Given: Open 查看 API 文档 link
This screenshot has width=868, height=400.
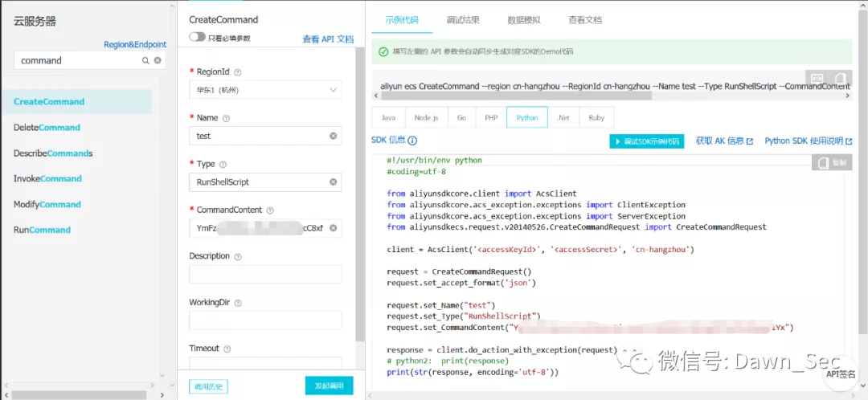Looking at the screenshot, I should pyautogui.click(x=328, y=39).
